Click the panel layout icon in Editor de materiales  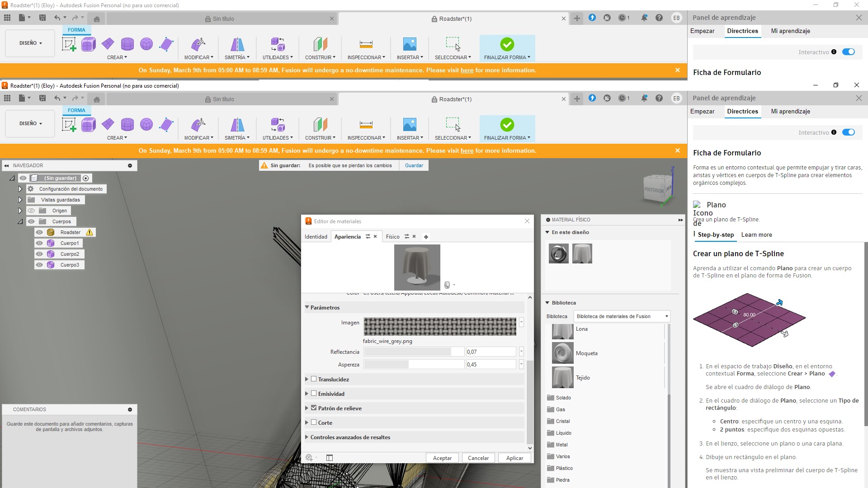click(x=330, y=458)
